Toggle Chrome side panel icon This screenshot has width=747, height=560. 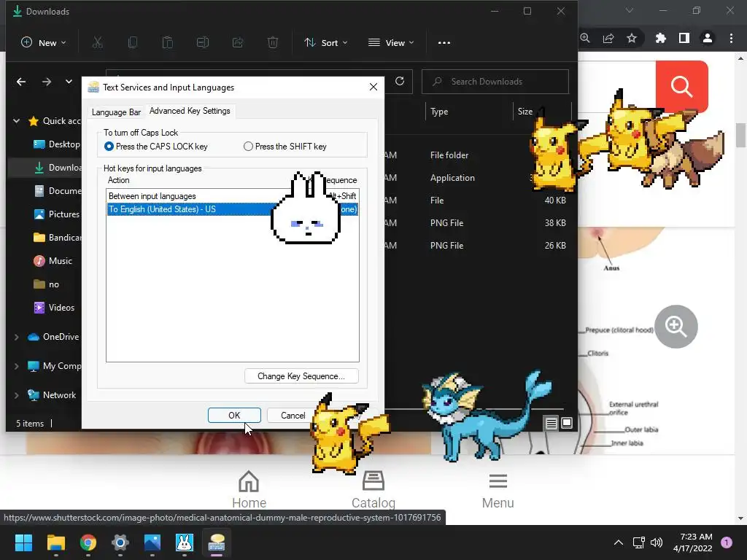[x=684, y=38]
